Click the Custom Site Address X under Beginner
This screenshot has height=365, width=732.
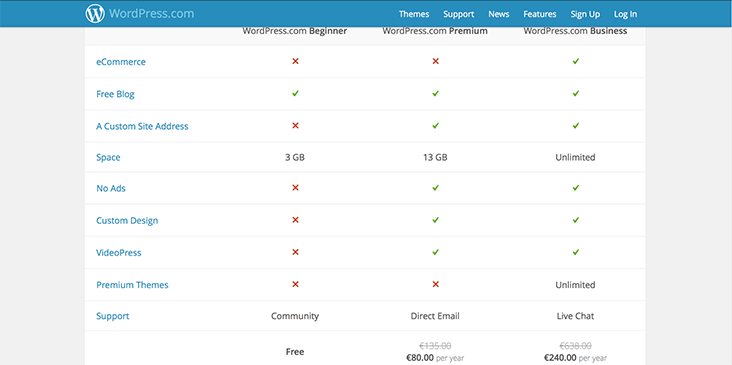pyautogui.click(x=295, y=126)
